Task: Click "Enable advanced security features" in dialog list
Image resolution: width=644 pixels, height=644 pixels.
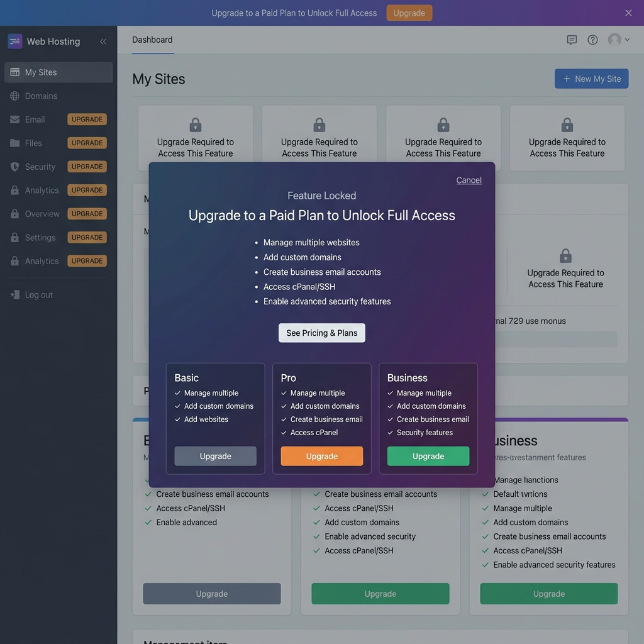Action: (327, 302)
